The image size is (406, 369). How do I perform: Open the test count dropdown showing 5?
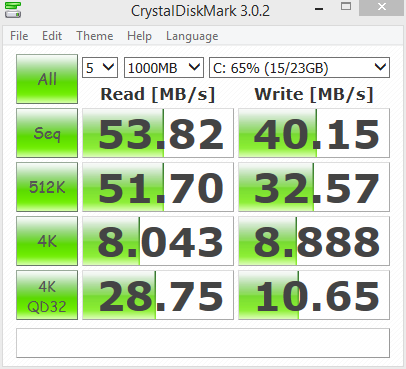pos(100,68)
